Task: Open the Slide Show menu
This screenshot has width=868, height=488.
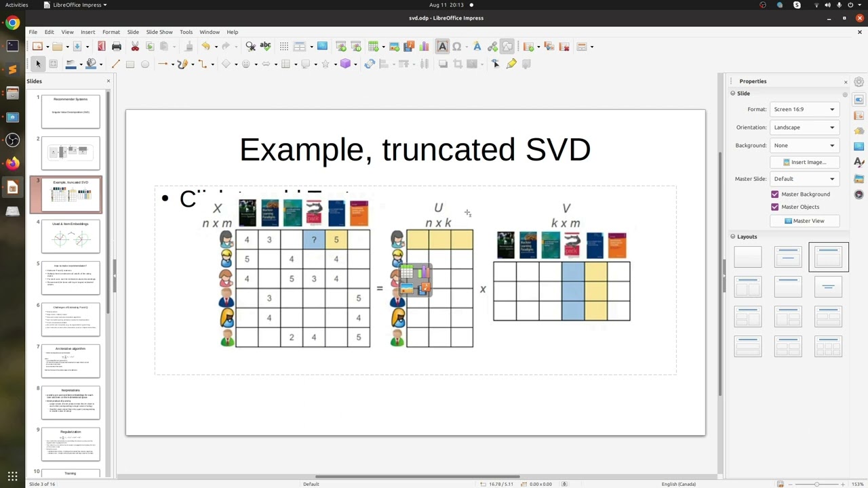Action: click(159, 32)
